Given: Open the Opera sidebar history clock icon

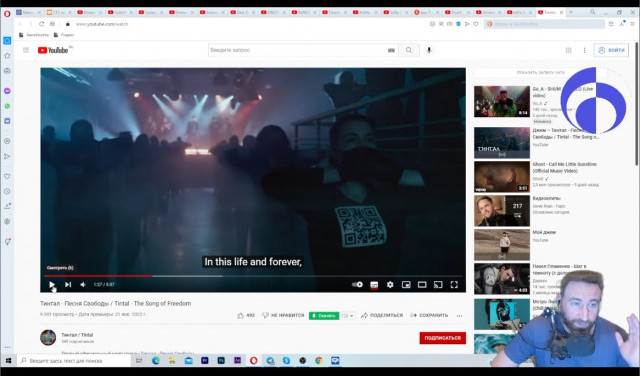Looking at the screenshot, I should pyautogui.click(x=7, y=191).
